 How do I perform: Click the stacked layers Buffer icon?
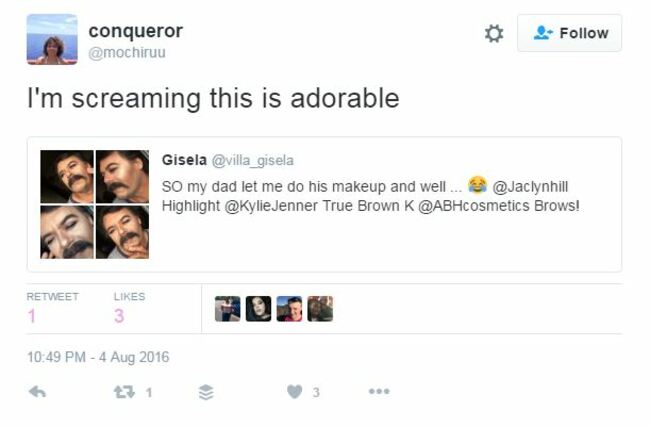pos(206,392)
